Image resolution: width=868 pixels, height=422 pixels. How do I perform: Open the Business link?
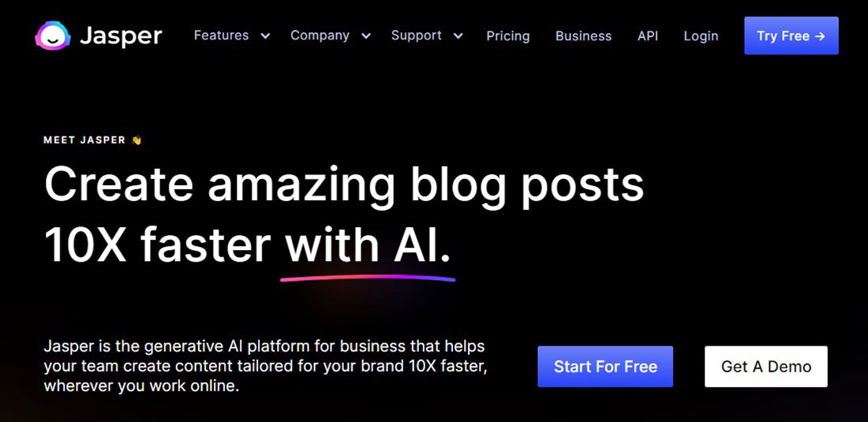(x=583, y=36)
